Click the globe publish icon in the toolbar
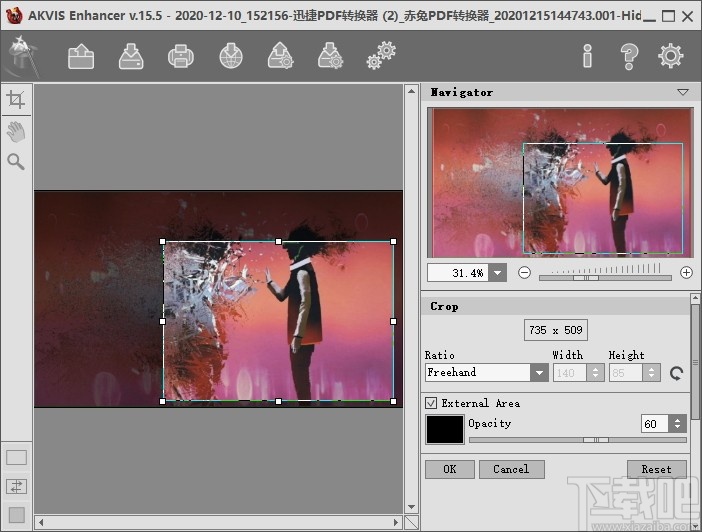702x532 pixels. coord(231,56)
